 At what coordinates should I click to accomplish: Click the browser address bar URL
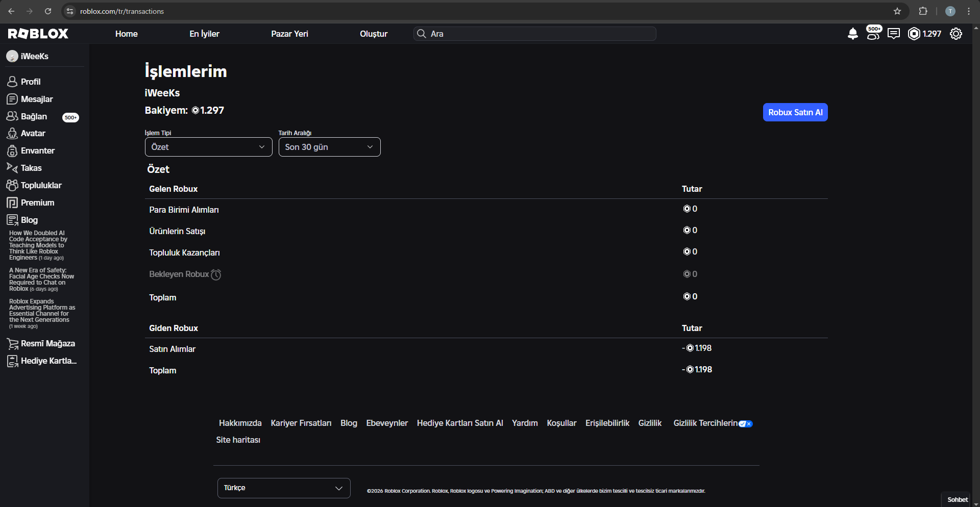click(122, 11)
